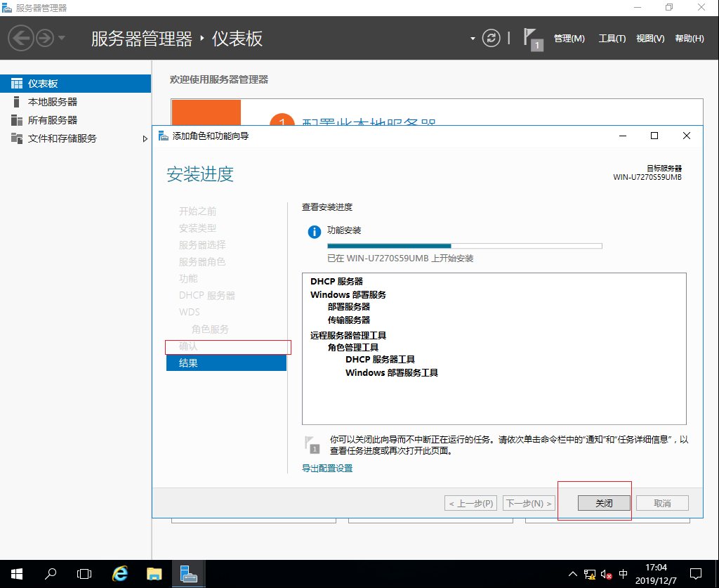
Task: Open the dropdown arrow beside the refresh icon
Action: pyautogui.click(x=473, y=38)
